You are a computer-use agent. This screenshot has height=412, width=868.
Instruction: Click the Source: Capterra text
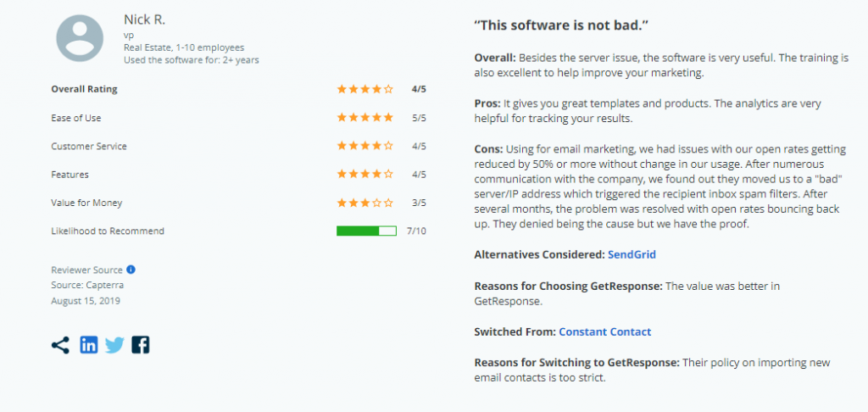[86, 285]
